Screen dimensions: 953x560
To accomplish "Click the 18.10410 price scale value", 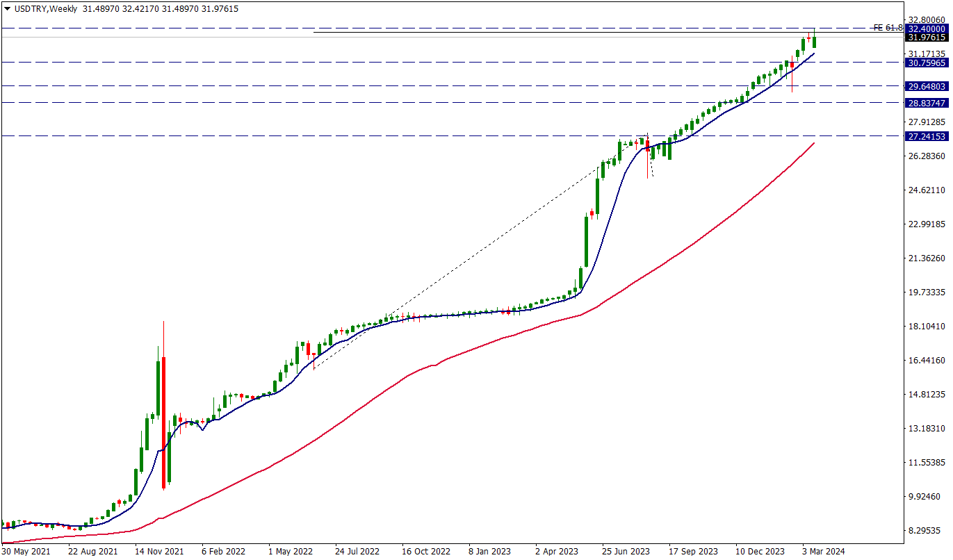I will pos(927,326).
